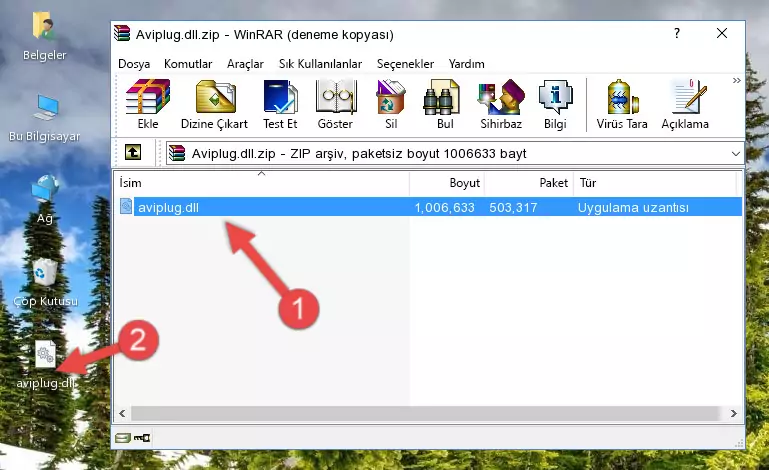Select the Çöp Kutusu recycle bin icon

tap(45, 282)
